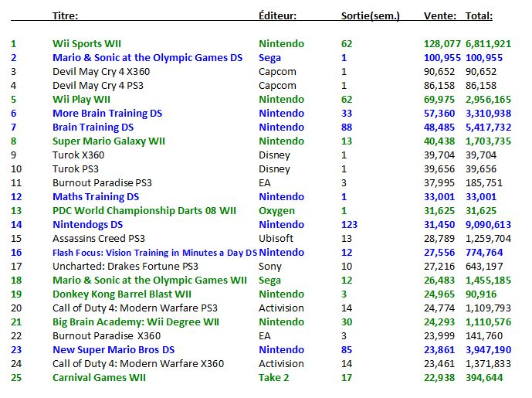Select publisher 'Sony' in row 17
Screen dimensions: 532x398
tap(269, 267)
